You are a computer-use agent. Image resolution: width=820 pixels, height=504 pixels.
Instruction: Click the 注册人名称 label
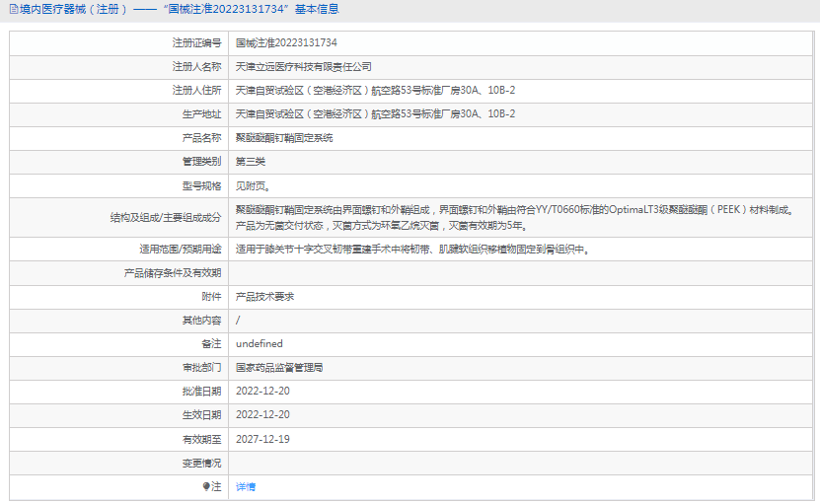[197, 67]
